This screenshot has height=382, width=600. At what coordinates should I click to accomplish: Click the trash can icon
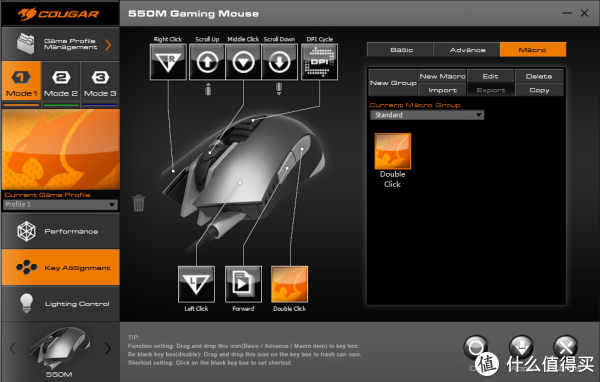tap(139, 202)
